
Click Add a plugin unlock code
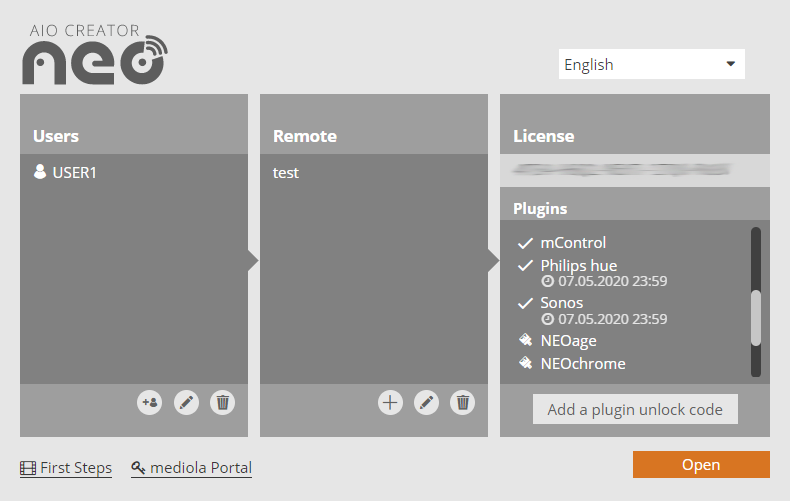[635, 409]
